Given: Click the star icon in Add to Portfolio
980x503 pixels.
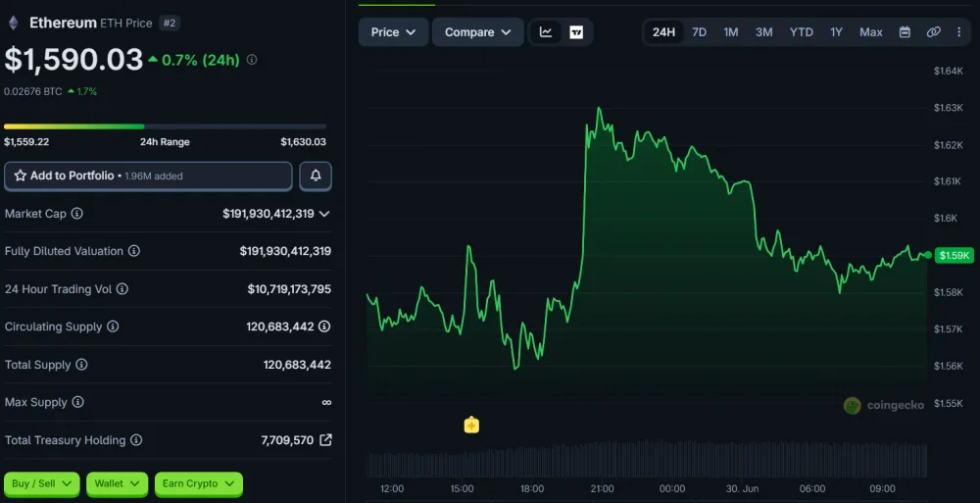Looking at the screenshot, I should tap(20, 176).
